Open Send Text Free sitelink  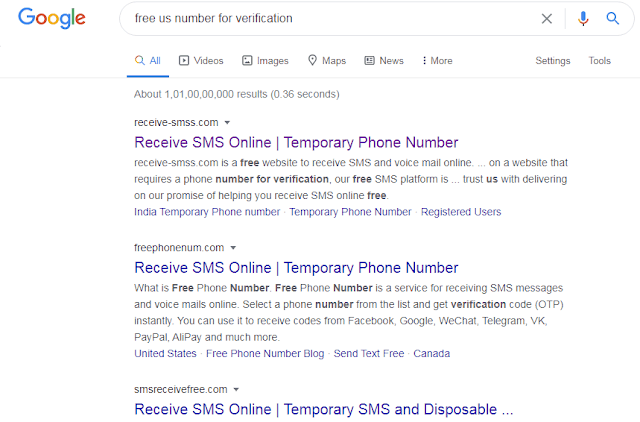[369, 353]
